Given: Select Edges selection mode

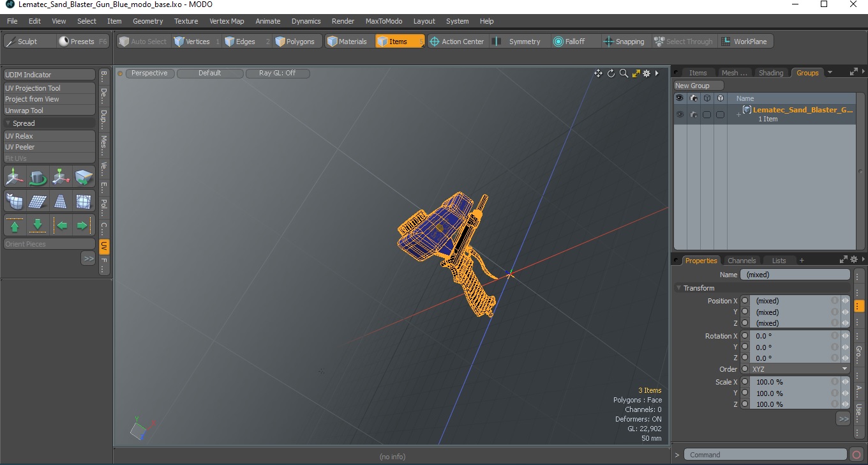Looking at the screenshot, I should coord(247,42).
